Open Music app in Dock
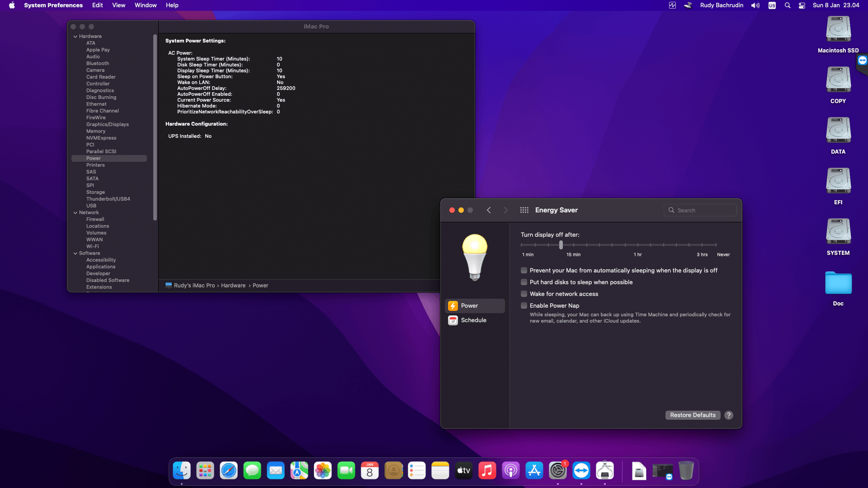This screenshot has width=868, height=488. pos(487,471)
